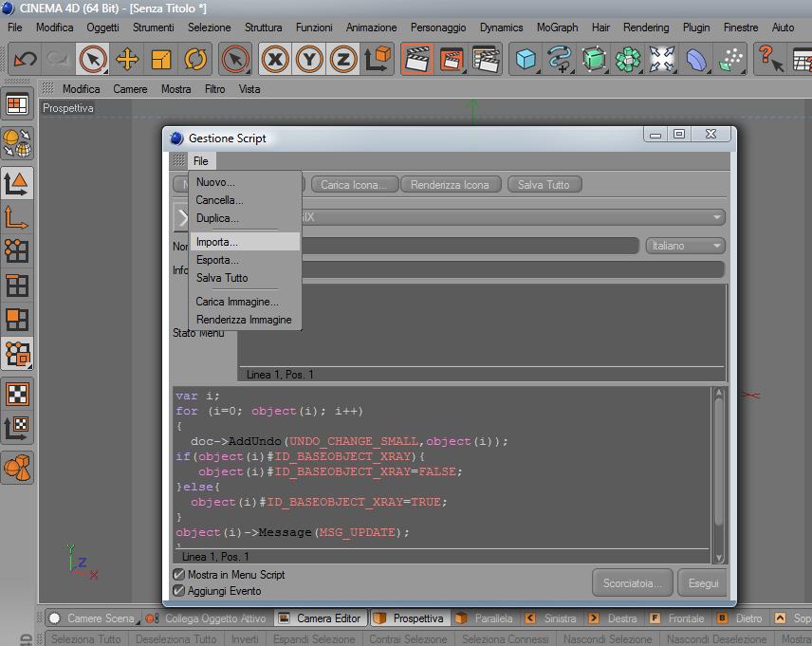Select the Scale tool

tap(161, 60)
